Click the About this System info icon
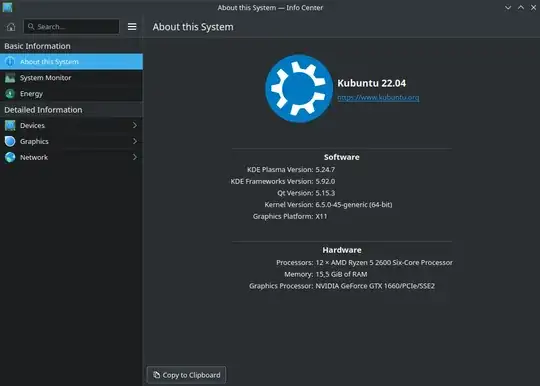This screenshot has height=386, width=540. 10,62
